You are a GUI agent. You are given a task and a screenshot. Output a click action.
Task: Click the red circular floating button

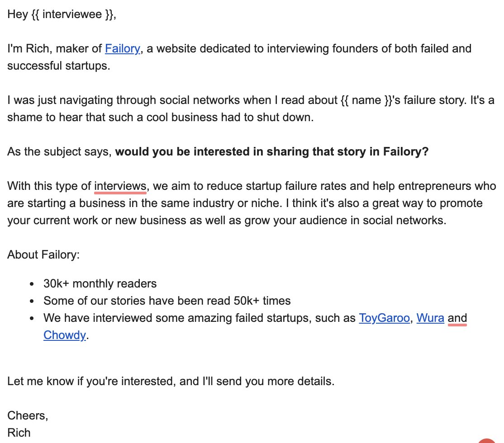coord(487,441)
